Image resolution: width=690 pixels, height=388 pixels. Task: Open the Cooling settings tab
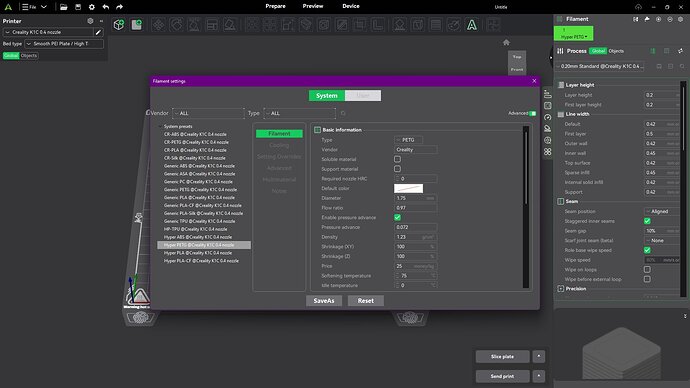pyautogui.click(x=279, y=145)
